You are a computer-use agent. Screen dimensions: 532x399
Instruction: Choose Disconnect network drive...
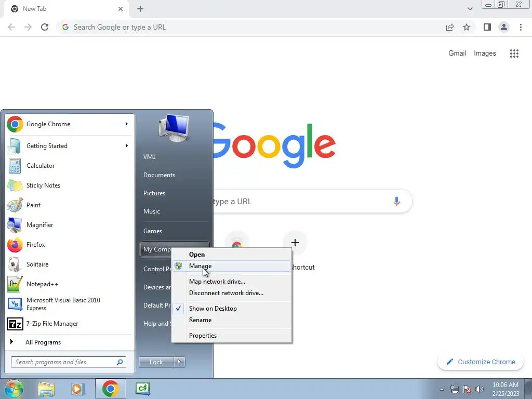[x=232, y=293]
